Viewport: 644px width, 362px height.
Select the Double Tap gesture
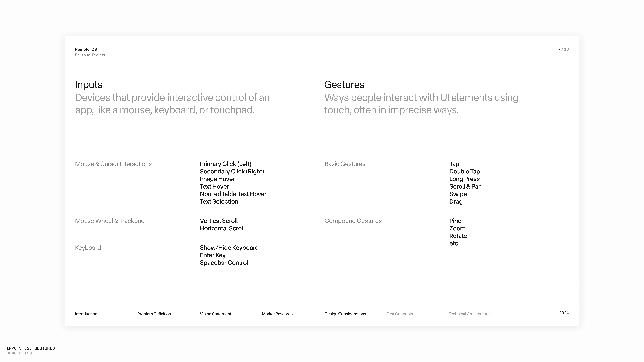pos(464,171)
